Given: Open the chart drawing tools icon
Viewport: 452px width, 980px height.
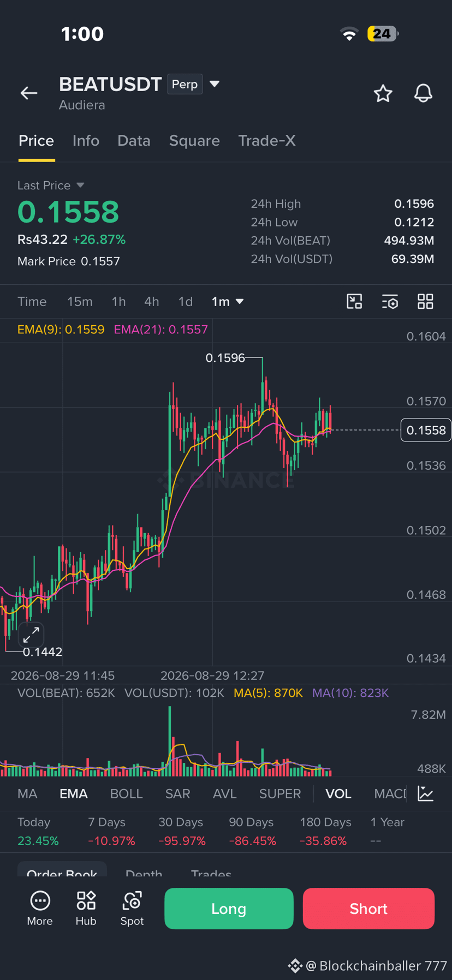Looking at the screenshot, I should pos(354,301).
